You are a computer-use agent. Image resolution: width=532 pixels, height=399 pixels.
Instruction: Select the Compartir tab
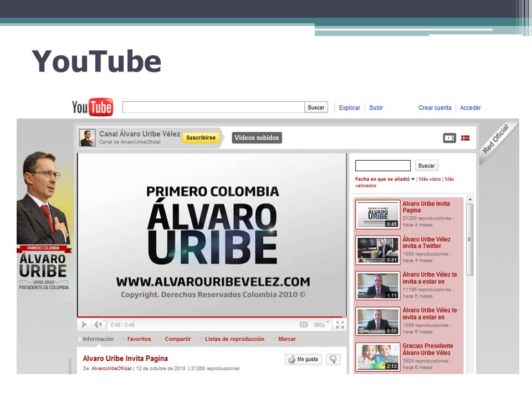point(178,339)
